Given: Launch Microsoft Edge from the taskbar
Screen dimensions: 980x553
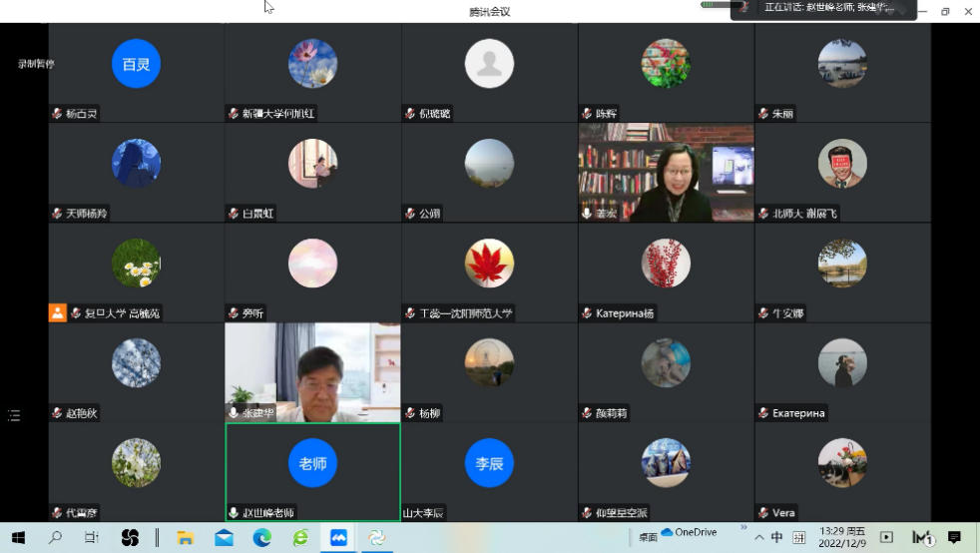Looking at the screenshot, I should [x=261, y=538].
